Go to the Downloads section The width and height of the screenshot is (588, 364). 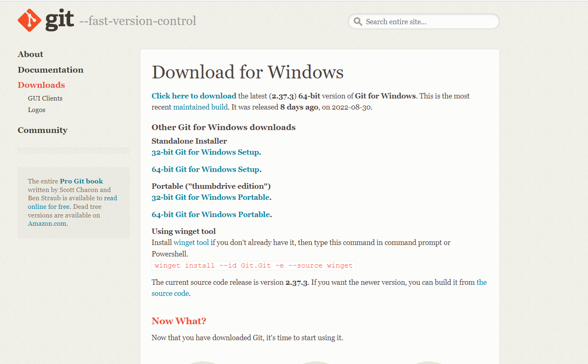coord(41,85)
